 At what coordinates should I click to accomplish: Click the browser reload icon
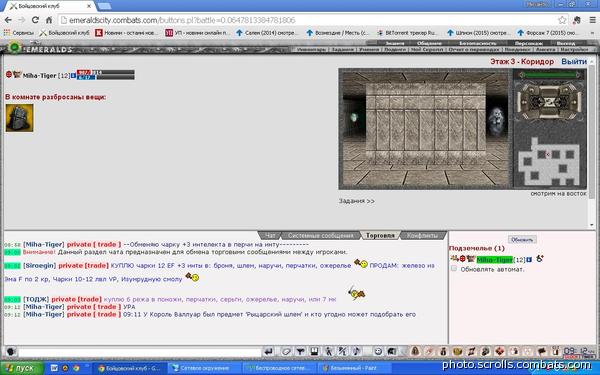[35, 20]
